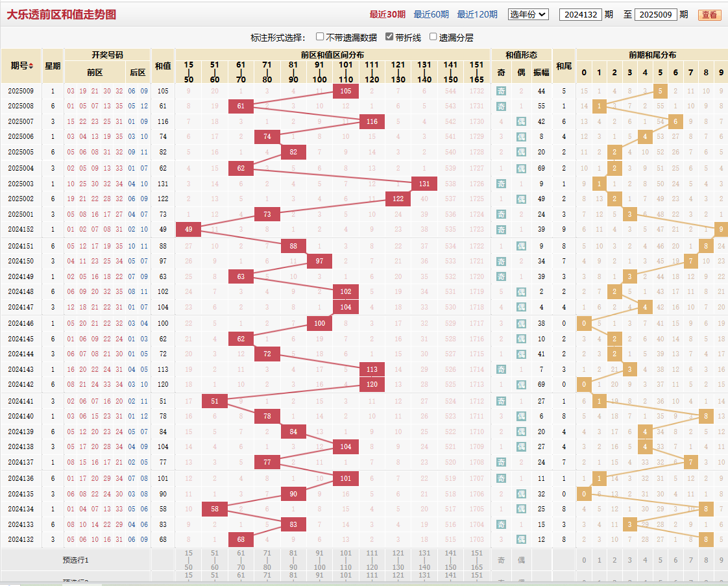Screen dimensions: 728x586
Task: Click the red 58 cell in row 2024134
Action: 215,509
